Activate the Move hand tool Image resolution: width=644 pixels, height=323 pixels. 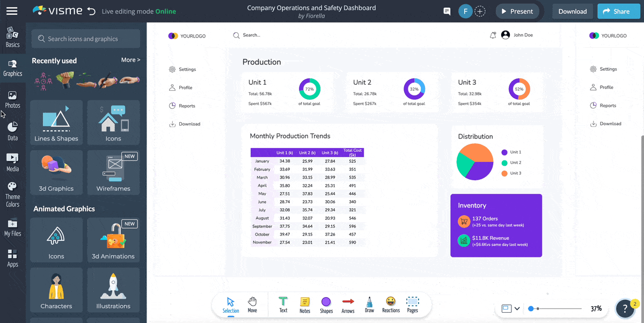[x=252, y=305]
